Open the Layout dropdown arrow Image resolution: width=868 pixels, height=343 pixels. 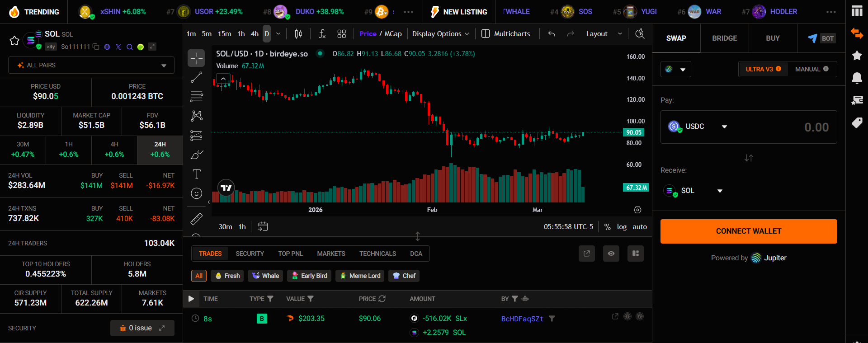tap(620, 34)
